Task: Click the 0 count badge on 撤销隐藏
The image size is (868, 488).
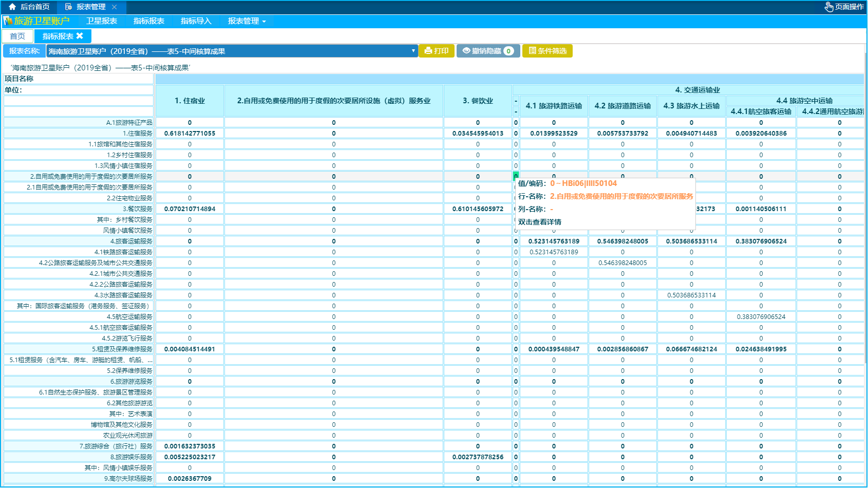Action: [x=508, y=51]
